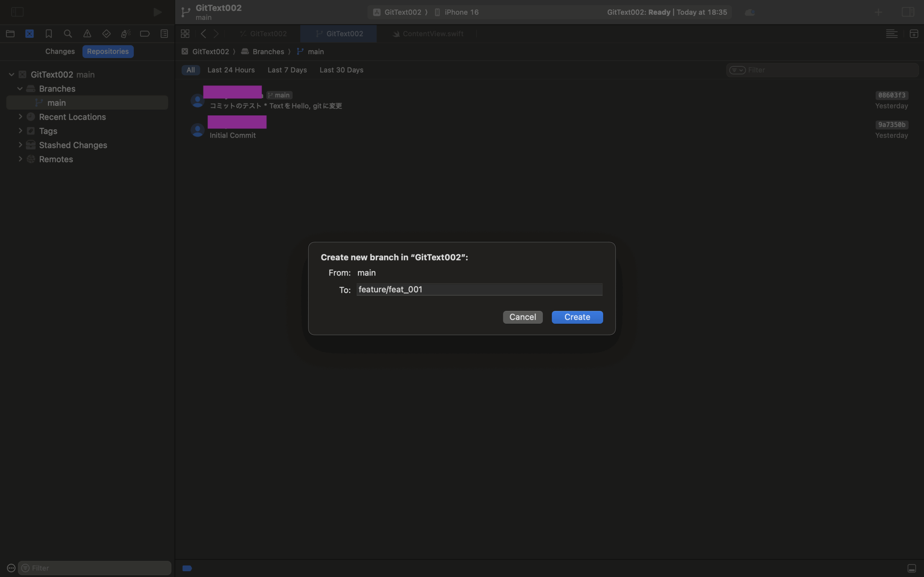Click the Run play button
The height and width of the screenshot is (577, 924).
(157, 12)
